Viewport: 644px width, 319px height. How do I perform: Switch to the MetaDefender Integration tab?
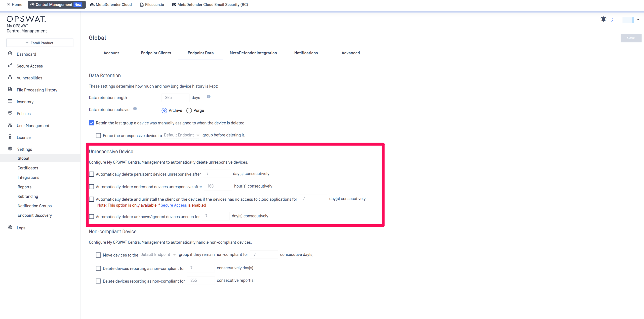(253, 53)
